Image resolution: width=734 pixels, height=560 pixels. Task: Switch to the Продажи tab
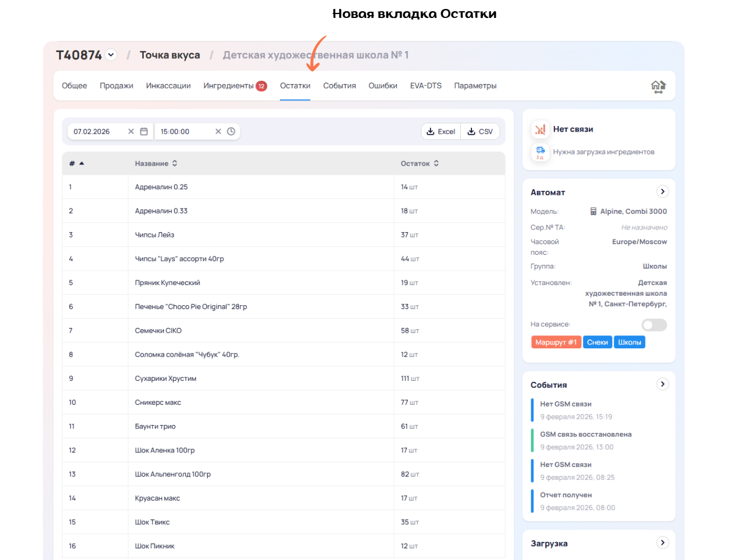[x=116, y=86]
